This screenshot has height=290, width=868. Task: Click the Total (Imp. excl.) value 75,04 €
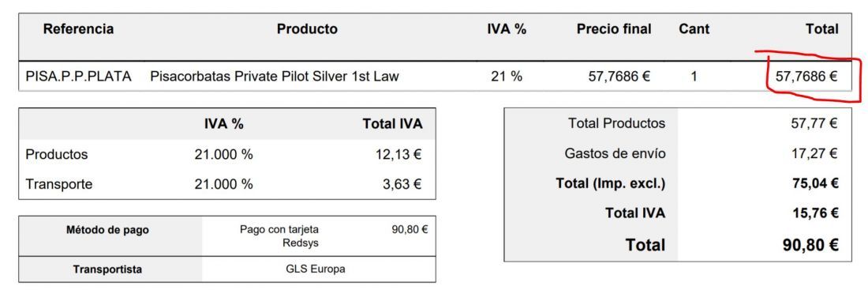(815, 183)
